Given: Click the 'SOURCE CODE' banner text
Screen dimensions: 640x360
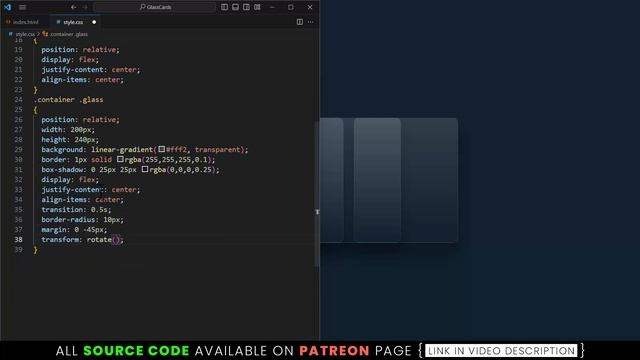Looking at the screenshot, I should (136, 351).
